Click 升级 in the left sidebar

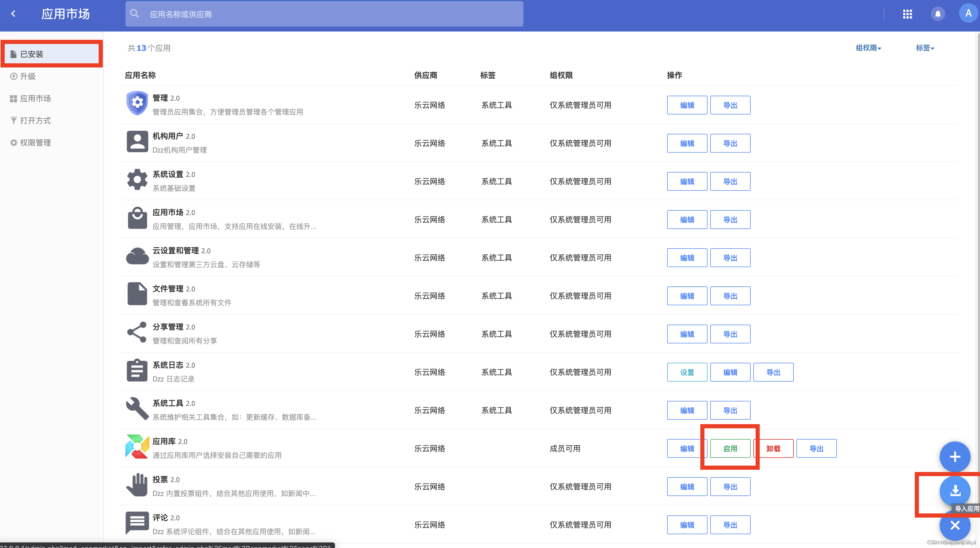(28, 76)
